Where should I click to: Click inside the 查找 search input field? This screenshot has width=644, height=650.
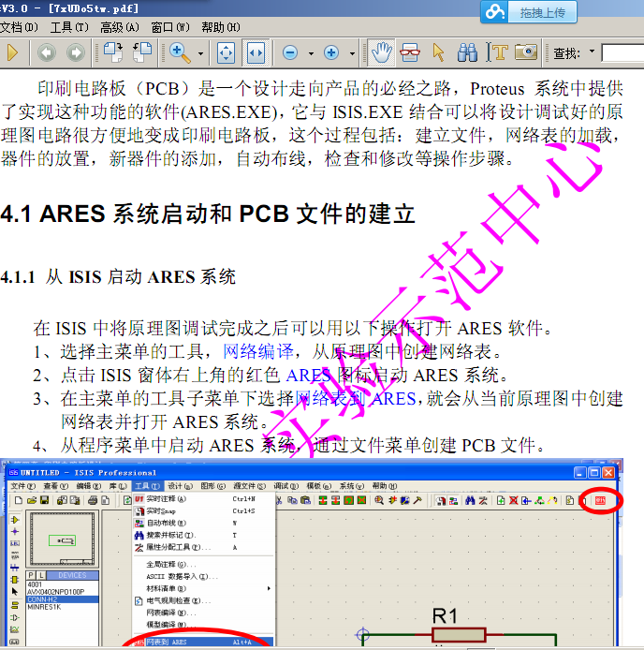click(x=622, y=53)
